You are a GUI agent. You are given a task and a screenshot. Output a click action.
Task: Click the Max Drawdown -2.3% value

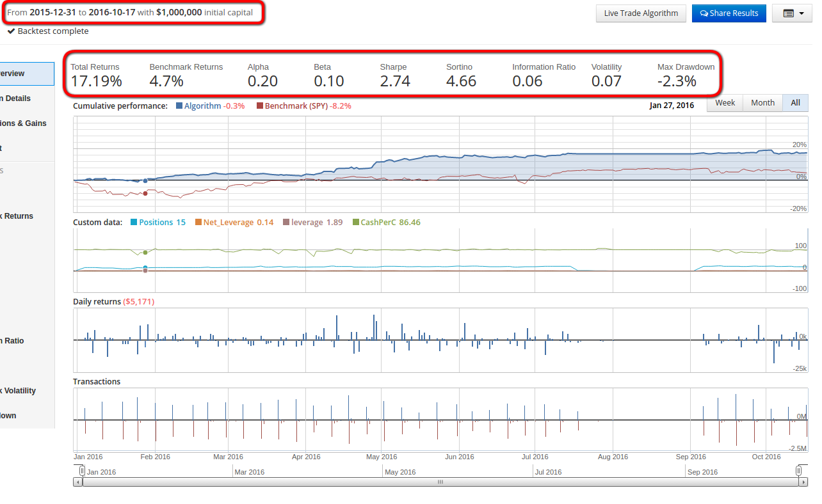click(677, 81)
